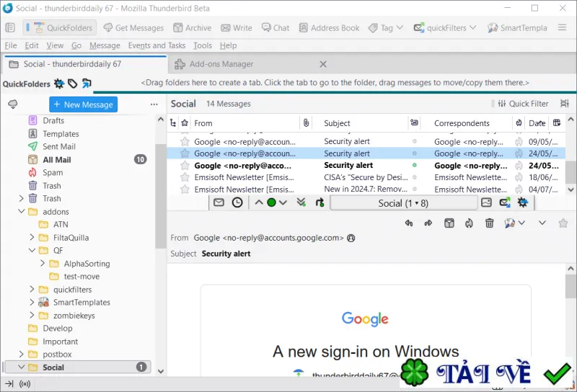Image resolution: width=577 pixels, height=392 pixels.
Task: Mark as junk with flame icon in header
Action: click(469, 223)
